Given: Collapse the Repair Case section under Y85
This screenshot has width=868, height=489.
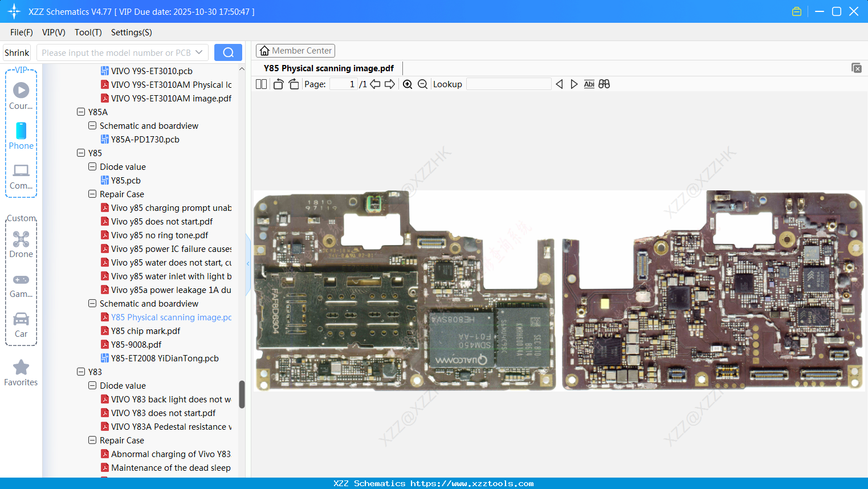Looking at the screenshot, I should [92, 194].
